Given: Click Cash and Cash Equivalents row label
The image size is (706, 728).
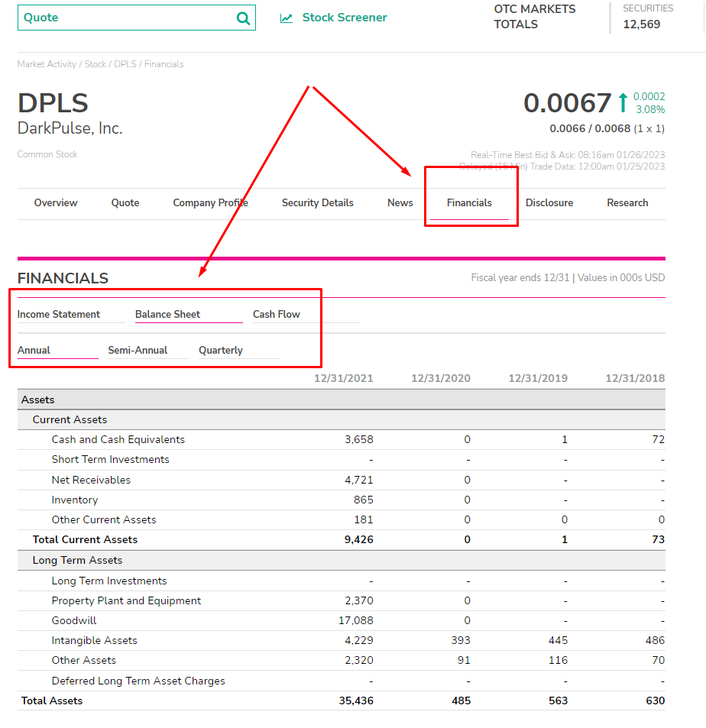Looking at the screenshot, I should [x=118, y=440].
